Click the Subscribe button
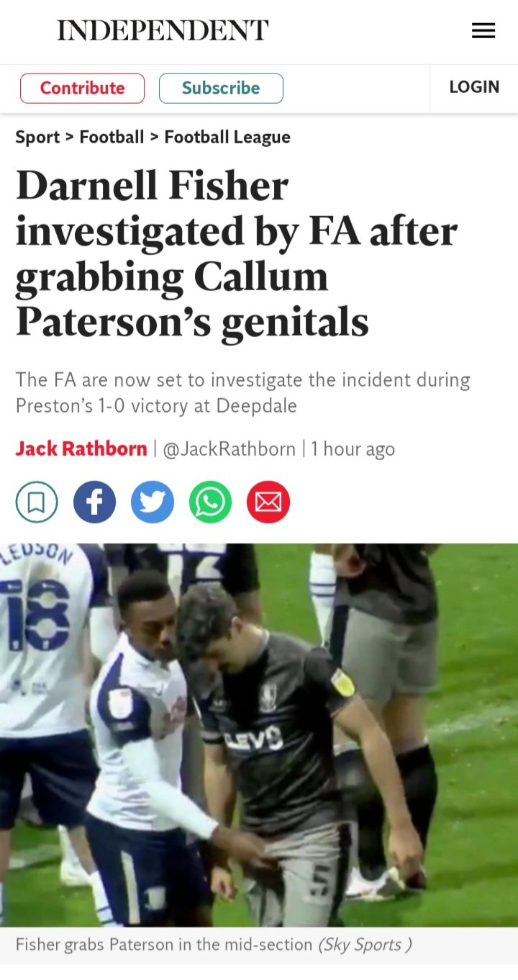The image size is (518, 980). coord(221,88)
